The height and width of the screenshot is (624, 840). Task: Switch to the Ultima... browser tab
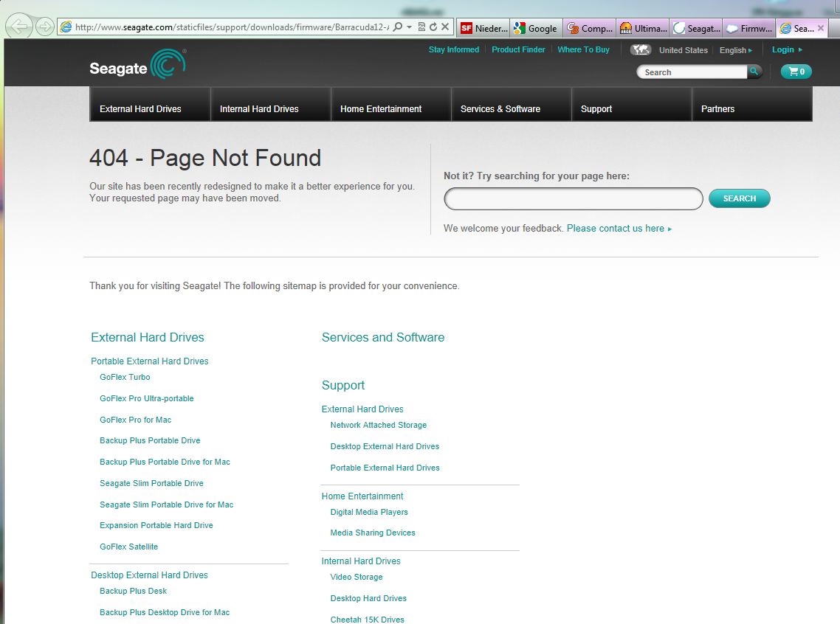(x=643, y=28)
